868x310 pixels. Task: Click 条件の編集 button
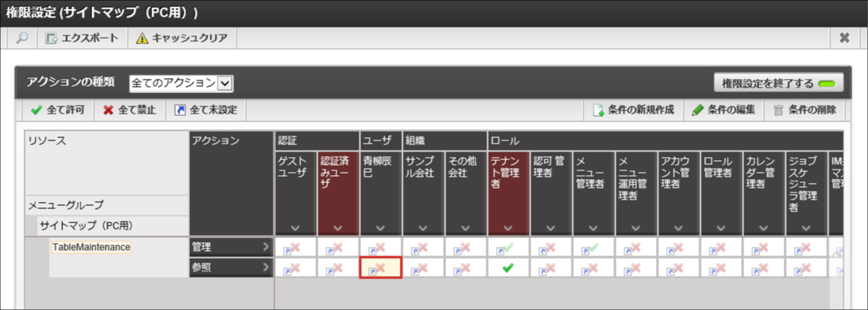724,110
